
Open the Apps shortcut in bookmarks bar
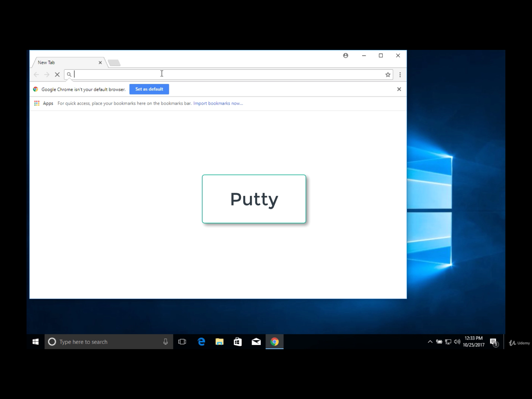[x=44, y=103]
